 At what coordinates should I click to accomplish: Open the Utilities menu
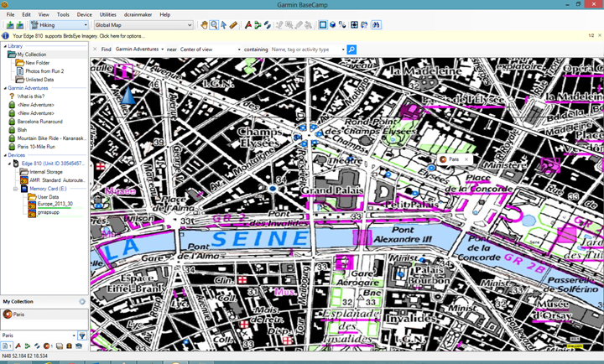click(x=108, y=14)
